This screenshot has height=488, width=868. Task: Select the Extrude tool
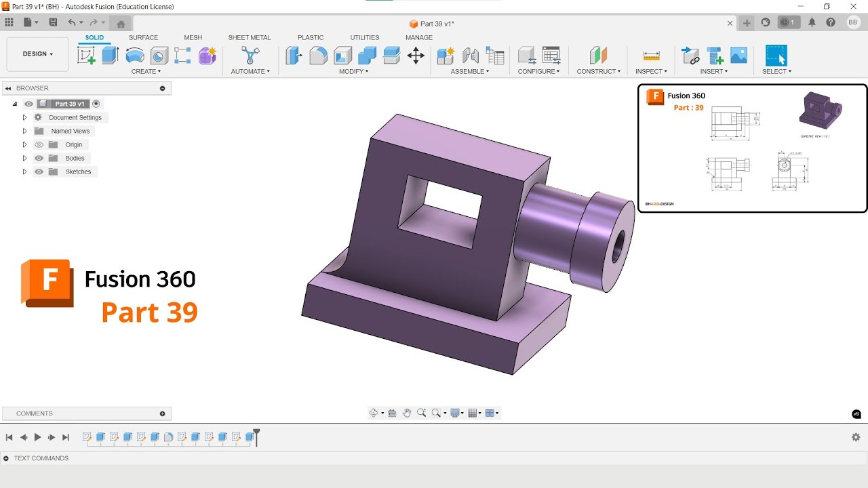(x=111, y=56)
